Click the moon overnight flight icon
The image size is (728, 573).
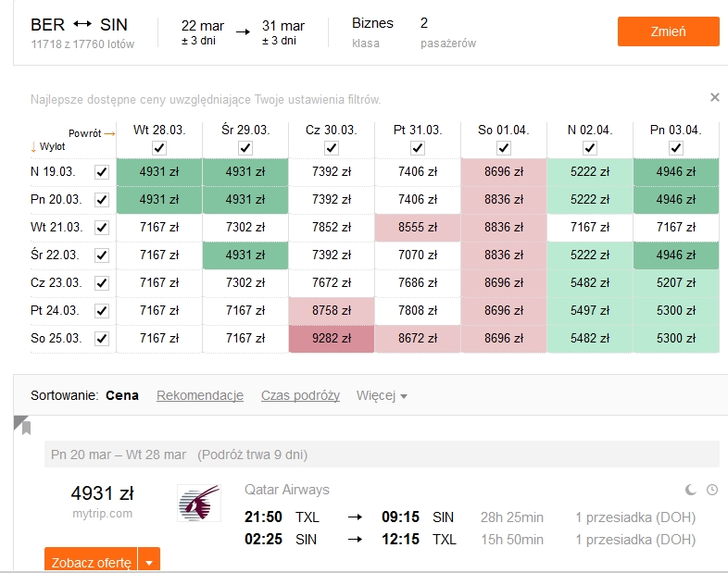[691, 490]
